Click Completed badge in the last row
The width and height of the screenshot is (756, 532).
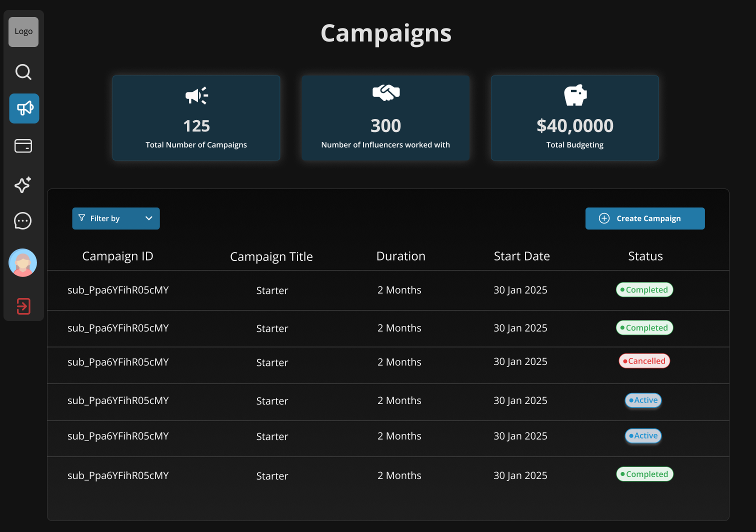tap(645, 474)
